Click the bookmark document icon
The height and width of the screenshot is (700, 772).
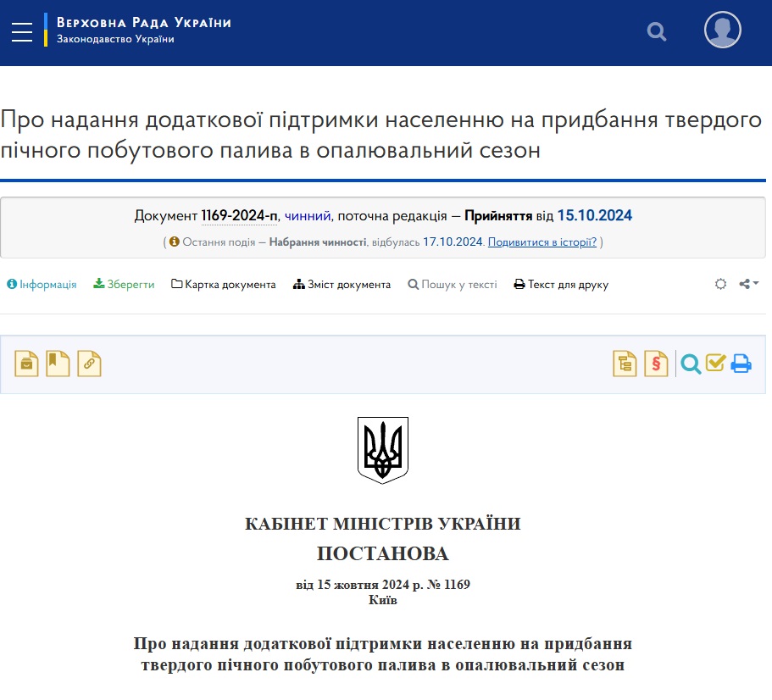point(58,364)
